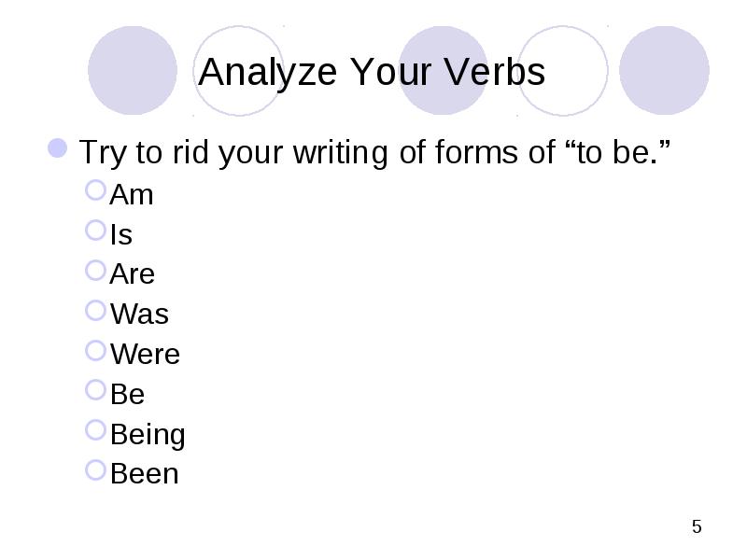Click the outlined circle right of Verbs
The width and height of the screenshot is (747, 560).
coord(563,71)
